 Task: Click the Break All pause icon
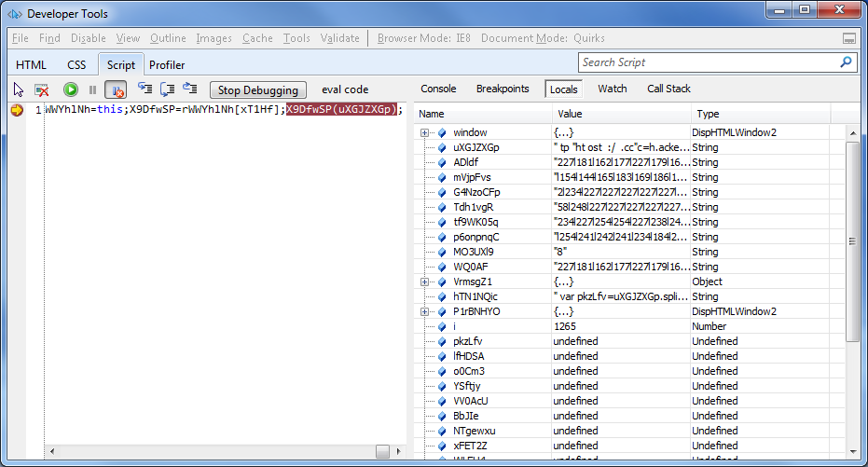(92, 89)
